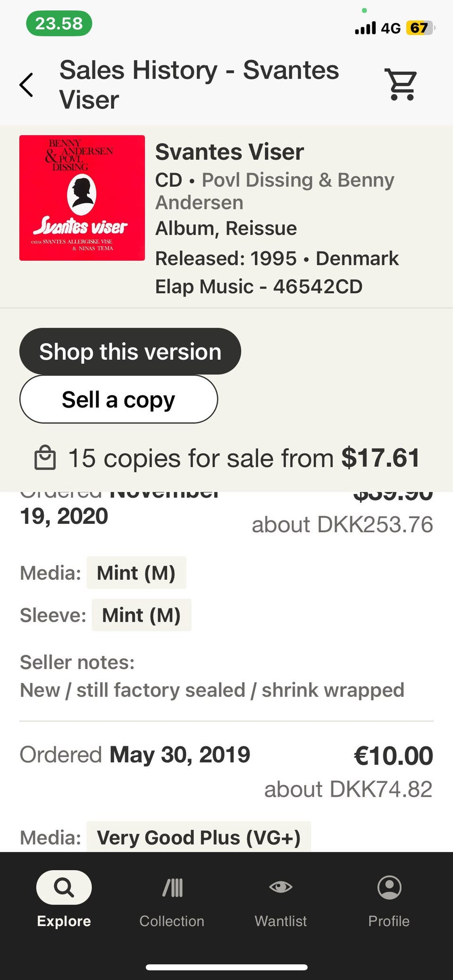The image size is (453, 980).
Task: Tap the Svantes Viser album cover
Action: [x=82, y=198]
